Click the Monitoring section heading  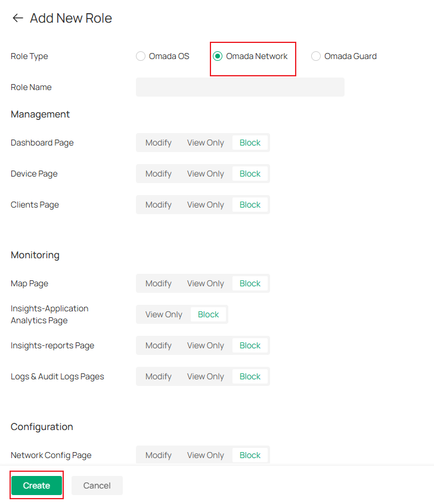pos(35,255)
